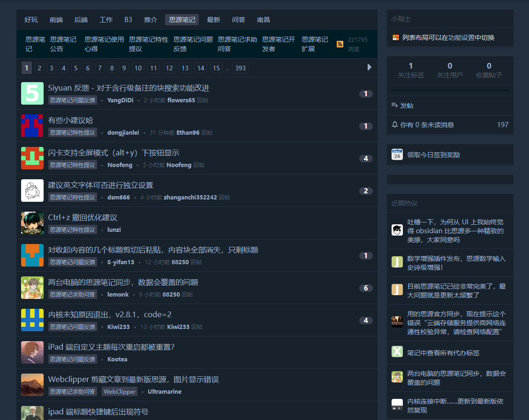Click the 思源笔记特性提议 tag
This screenshot has width=529, height=420.
72,132
